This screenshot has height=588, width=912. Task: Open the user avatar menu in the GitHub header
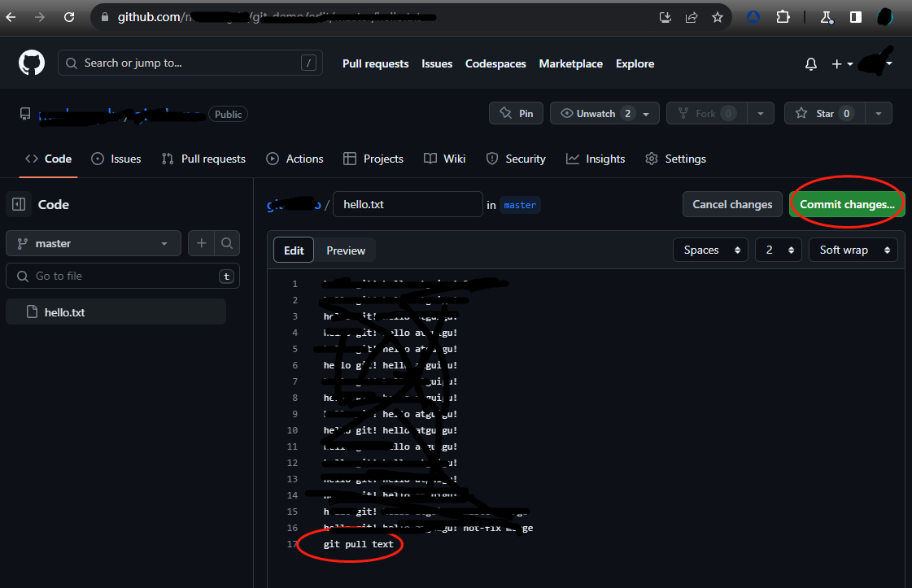point(876,62)
